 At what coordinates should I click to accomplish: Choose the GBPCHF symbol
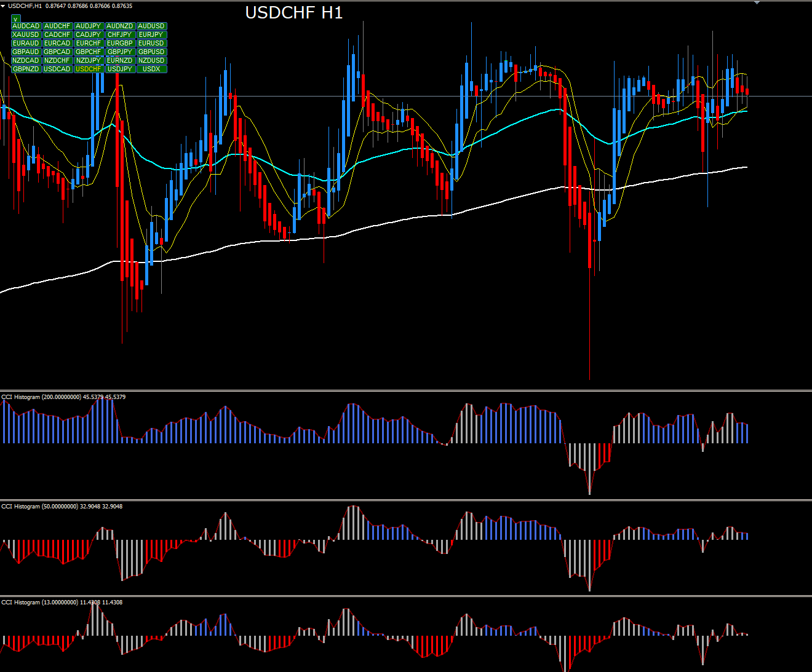tap(89, 52)
